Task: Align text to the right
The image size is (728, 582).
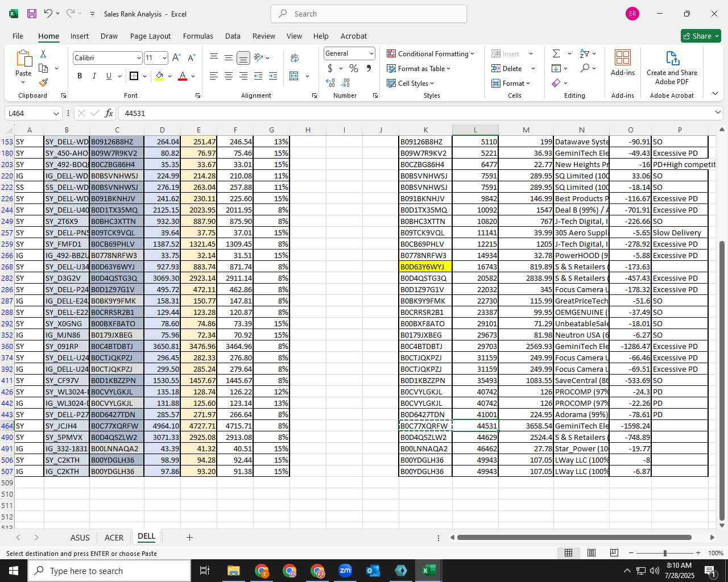Action: point(243,76)
